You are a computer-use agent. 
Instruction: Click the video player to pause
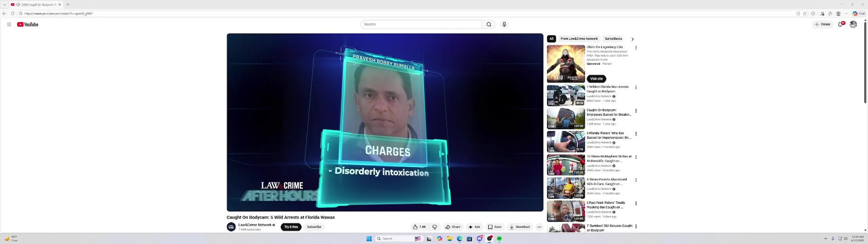(385, 122)
